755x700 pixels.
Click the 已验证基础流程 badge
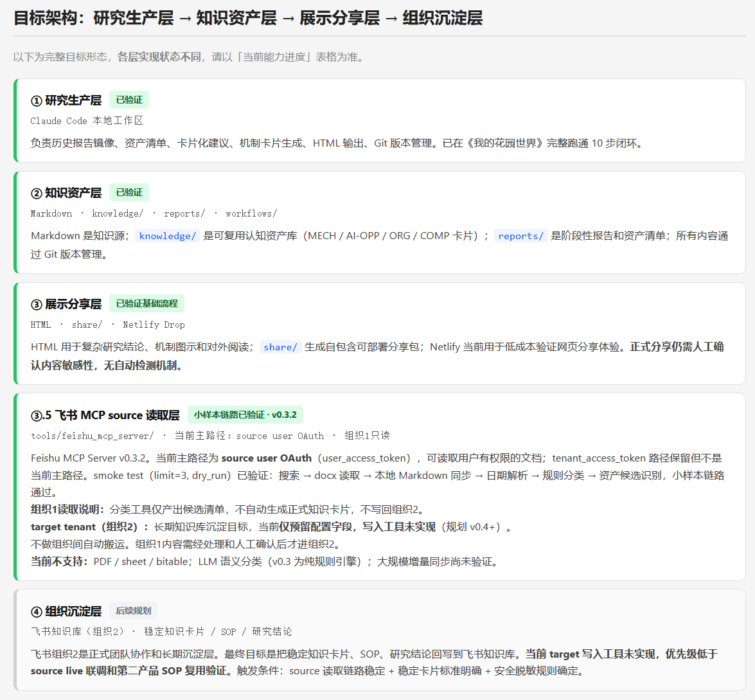click(147, 303)
